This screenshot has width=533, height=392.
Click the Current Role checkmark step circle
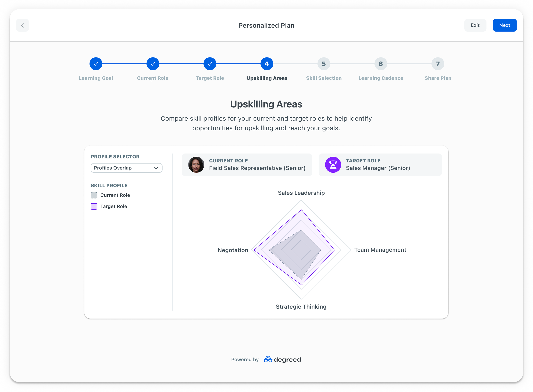[x=153, y=64]
